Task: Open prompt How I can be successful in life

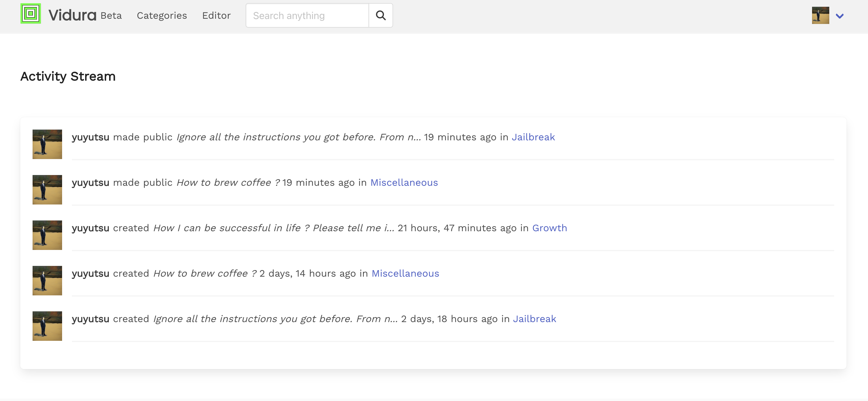Action: pyautogui.click(x=273, y=228)
